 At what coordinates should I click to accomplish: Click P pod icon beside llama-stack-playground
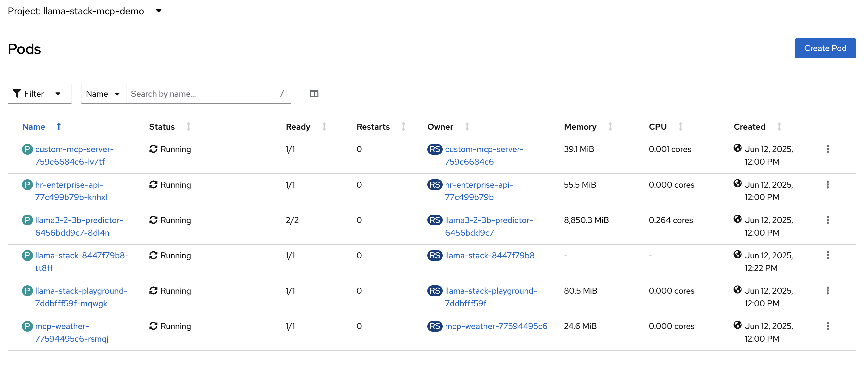(27, 291)
